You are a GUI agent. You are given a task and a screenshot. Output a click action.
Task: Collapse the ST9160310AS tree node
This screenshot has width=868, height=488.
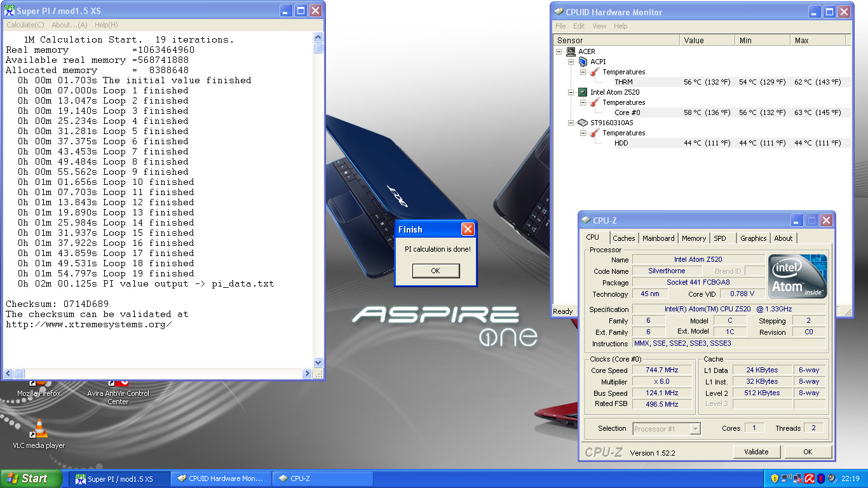pyautogui.click(x=571, y=123)
